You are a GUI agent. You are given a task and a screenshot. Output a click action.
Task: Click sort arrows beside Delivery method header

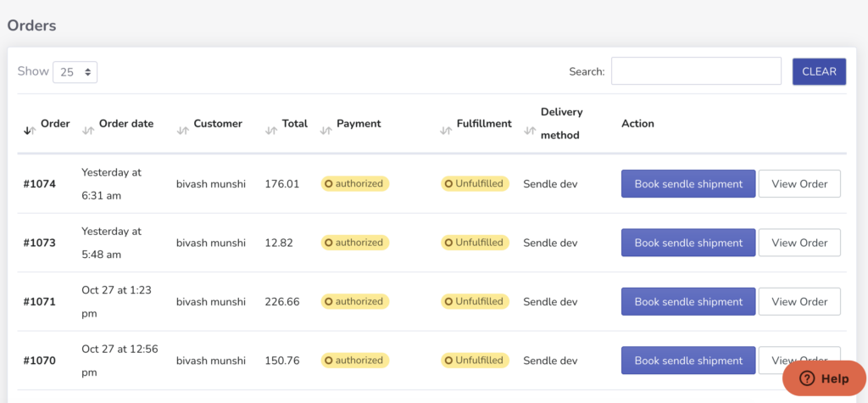point(530,131)
